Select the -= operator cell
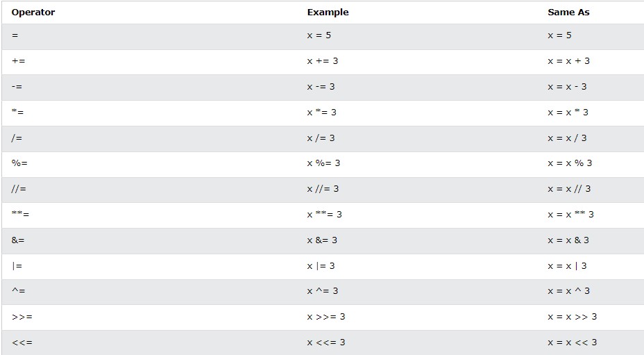Screen dimensions: 644x355 17,87
